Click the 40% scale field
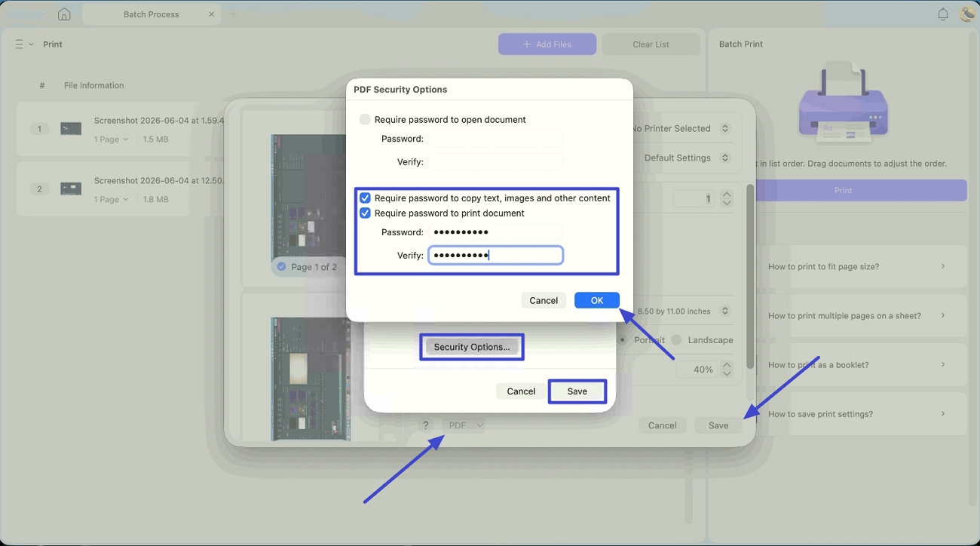980x546 pixels. click(x=696, y=370)
